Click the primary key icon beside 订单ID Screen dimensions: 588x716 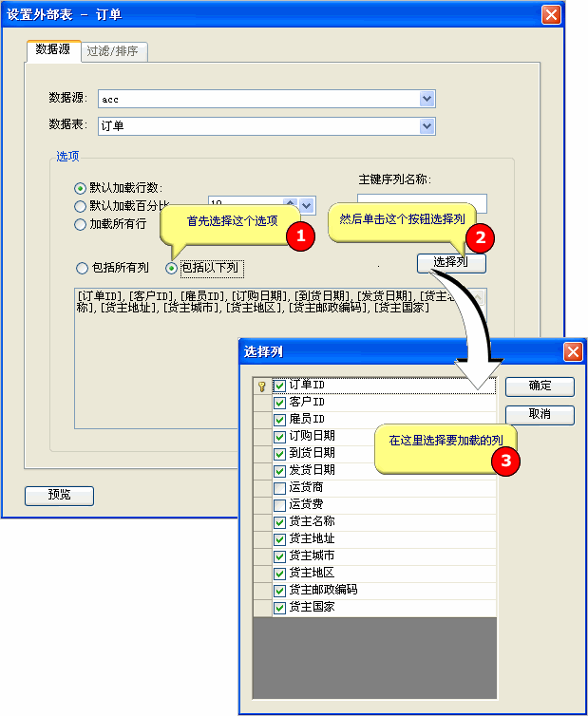pos(262,386)
